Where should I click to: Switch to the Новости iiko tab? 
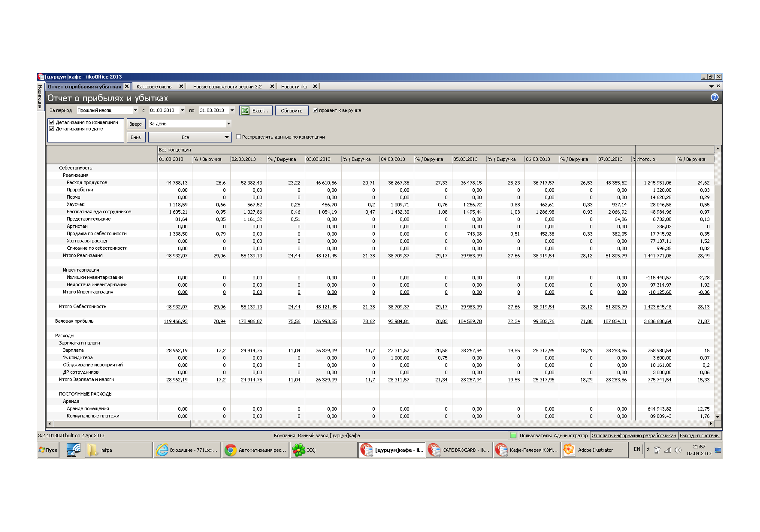click(294, 86)
